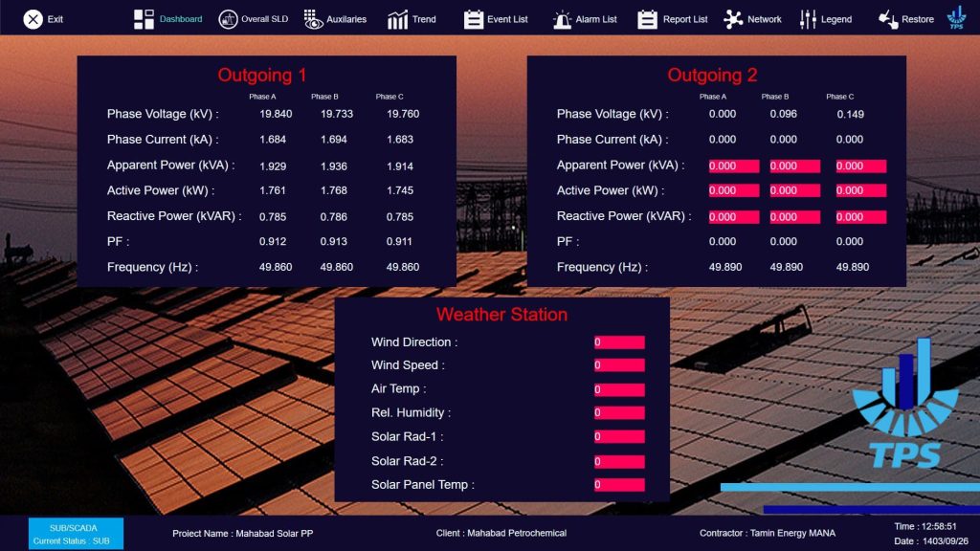980x551 pixels.
Task: Switch to the Trend label
Action: (x=424, y=19)
